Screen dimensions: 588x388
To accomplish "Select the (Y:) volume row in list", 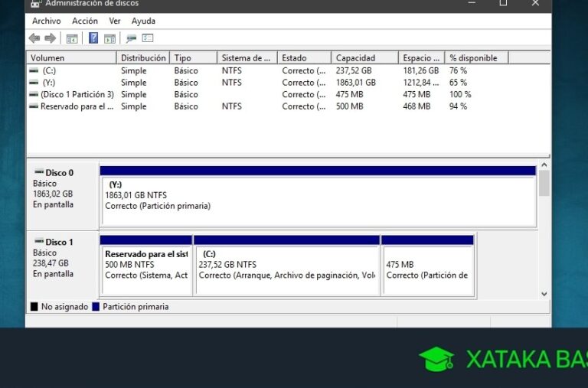I will (49, 83).
